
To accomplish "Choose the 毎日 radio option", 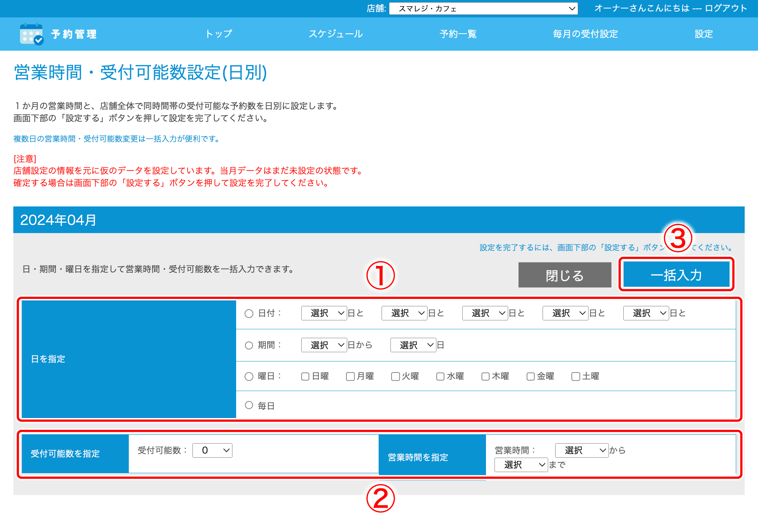I will tap(249, 405).
